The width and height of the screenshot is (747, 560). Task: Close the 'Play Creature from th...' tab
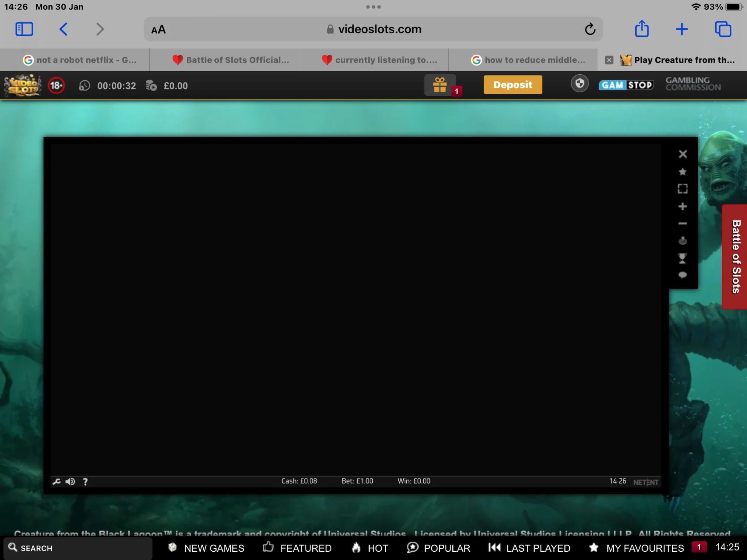(609, 60)
